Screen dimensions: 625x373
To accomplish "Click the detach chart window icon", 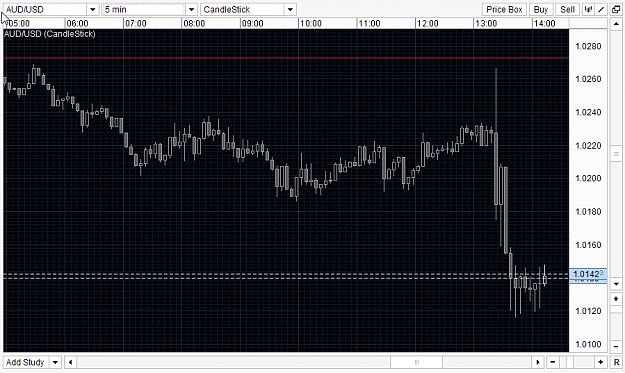I will [x=616, y=9].
